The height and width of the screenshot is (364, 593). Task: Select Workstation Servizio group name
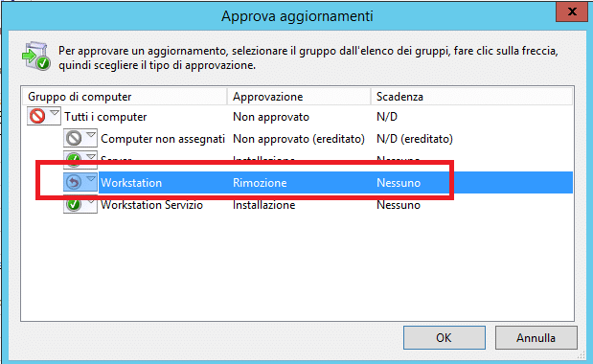click(151, 205)
